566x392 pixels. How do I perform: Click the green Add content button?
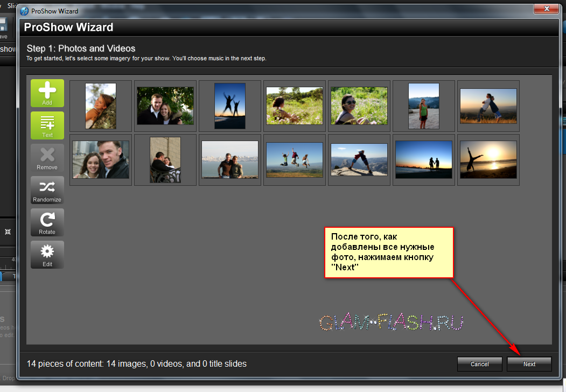pos(47,93)
